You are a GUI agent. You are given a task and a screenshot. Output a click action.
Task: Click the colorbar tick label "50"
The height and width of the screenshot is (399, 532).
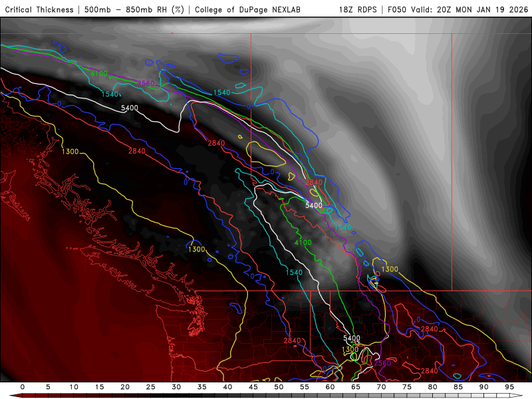[x=279, y=387]
